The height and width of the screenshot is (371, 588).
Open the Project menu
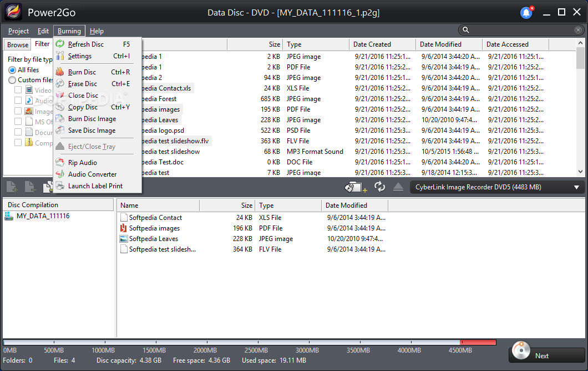[18, 31]
